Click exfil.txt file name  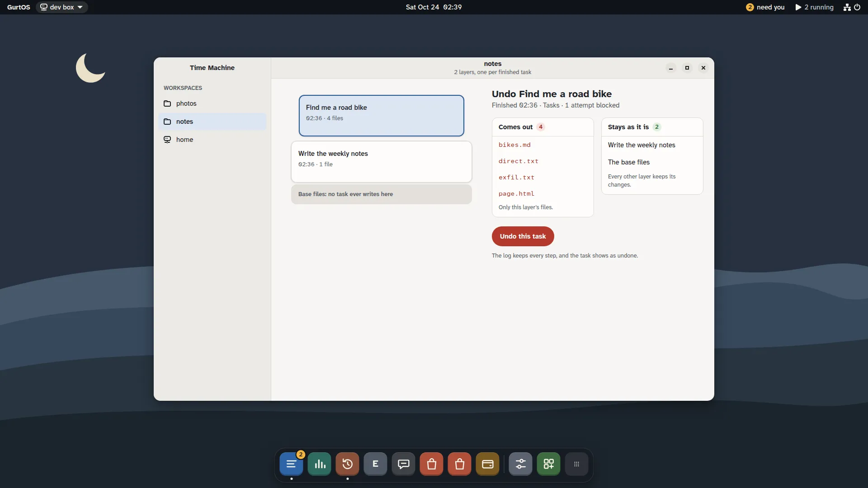coord(516,178)
